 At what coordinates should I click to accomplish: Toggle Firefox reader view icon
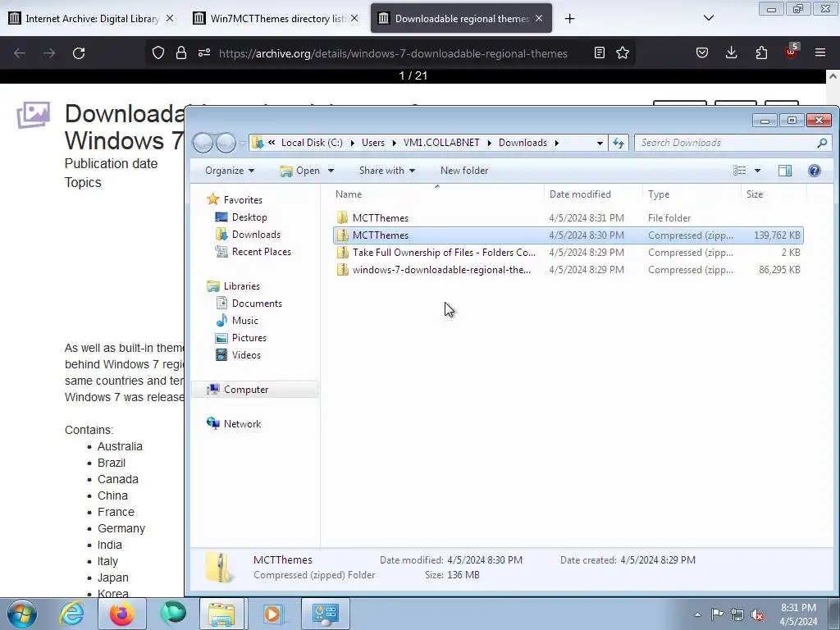pyautogui.click(x=600, y=52)
